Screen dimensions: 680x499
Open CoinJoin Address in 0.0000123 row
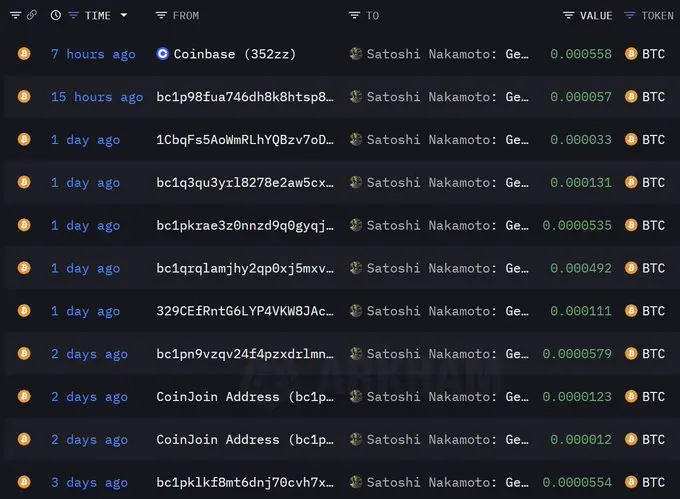(245, 397)
